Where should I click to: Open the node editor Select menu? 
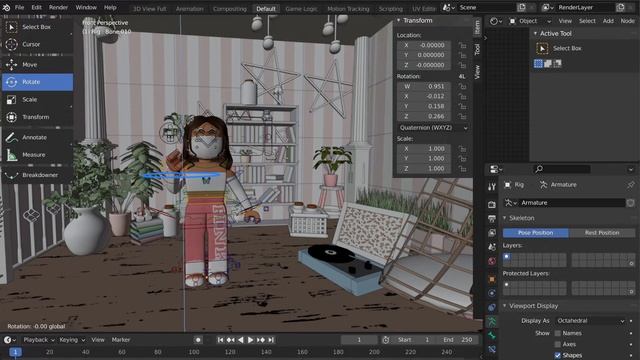point(587,21)
